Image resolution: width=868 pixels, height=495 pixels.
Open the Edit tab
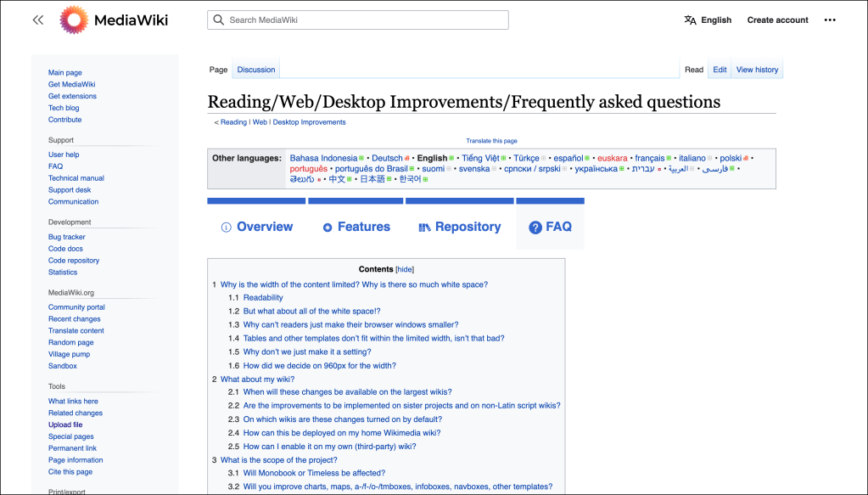tap(720, 70)
